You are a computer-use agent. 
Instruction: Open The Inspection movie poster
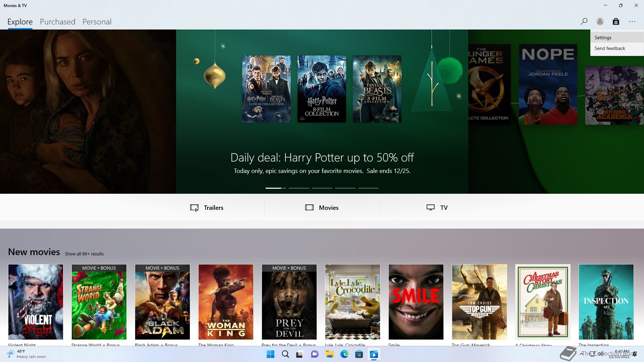click(x=606, y=302)
